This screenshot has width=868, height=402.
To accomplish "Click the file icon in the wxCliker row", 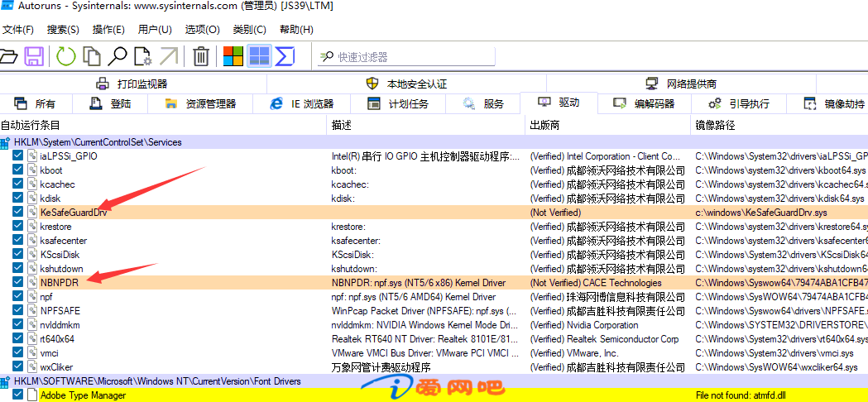I will click(32, 367).
